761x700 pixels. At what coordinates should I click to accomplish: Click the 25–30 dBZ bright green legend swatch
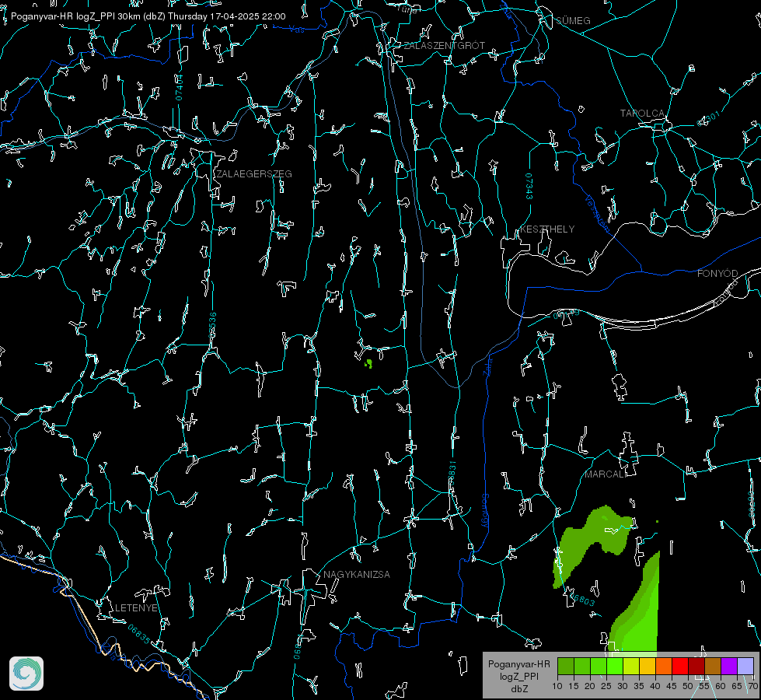pos(615,666)
